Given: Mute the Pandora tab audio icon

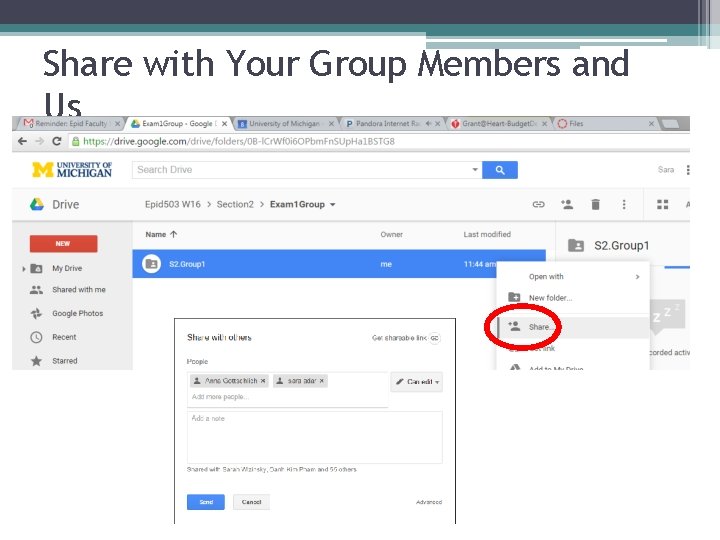Looking at the screenshot, I should (428, 124).
